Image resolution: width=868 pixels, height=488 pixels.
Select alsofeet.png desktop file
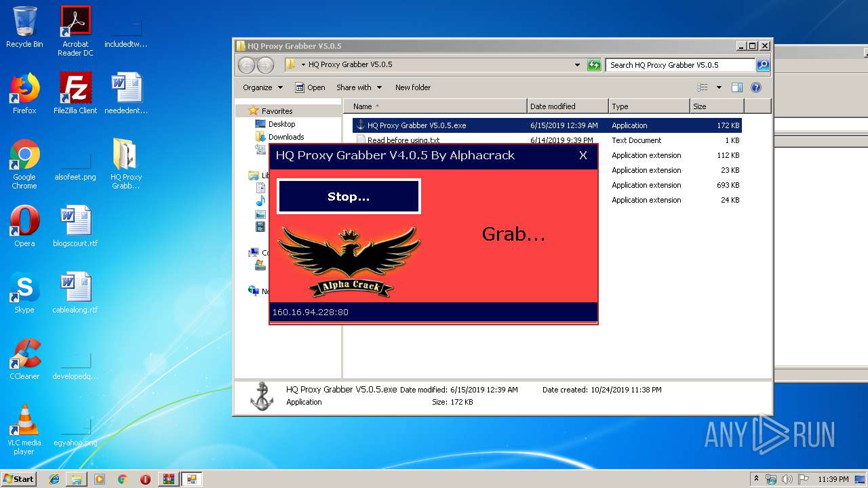(x=75, y=164)
